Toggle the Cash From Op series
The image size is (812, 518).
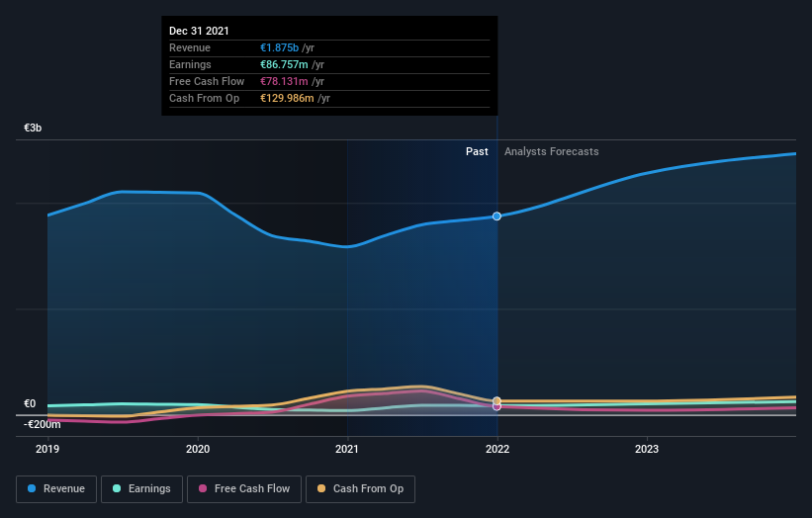(x=360, y=489)
